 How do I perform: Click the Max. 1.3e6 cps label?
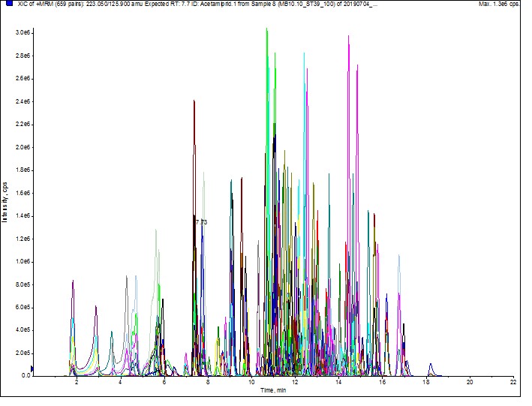pos(498,4)
